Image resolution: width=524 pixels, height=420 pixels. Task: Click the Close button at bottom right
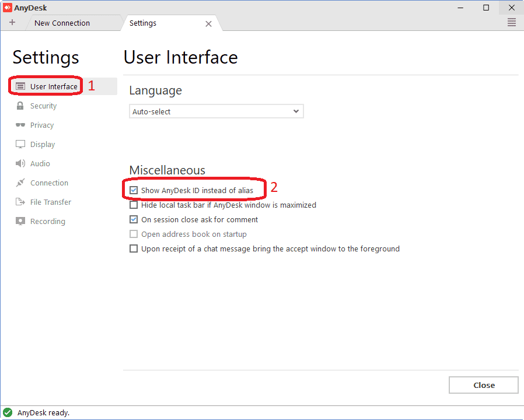tap(484, 385)
